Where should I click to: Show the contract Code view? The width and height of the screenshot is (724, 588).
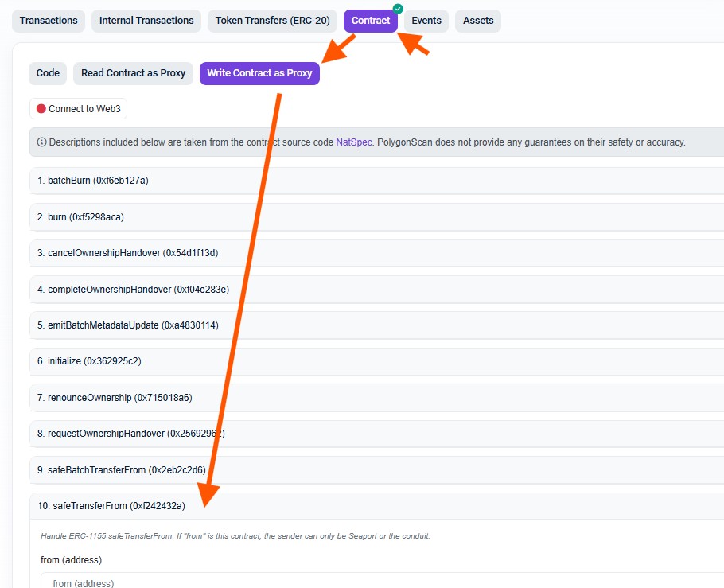pyautogui.click(x=48, y=73)
